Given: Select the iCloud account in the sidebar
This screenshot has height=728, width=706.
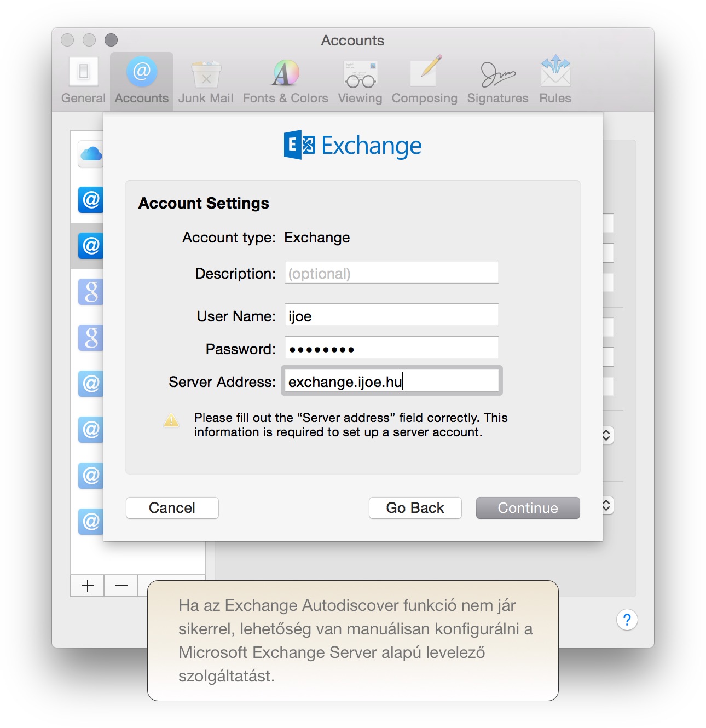Looking at the screenshot, I should 91,154.
